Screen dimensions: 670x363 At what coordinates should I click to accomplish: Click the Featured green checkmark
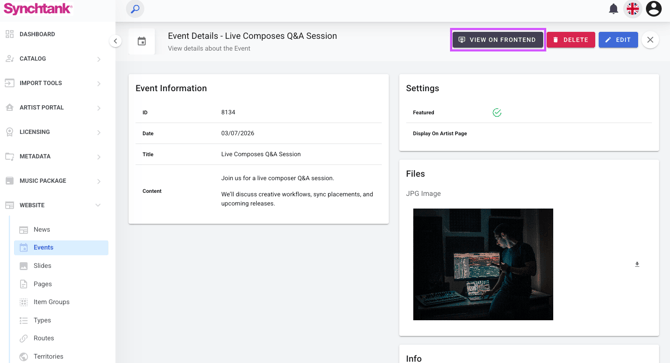[497, 113]
